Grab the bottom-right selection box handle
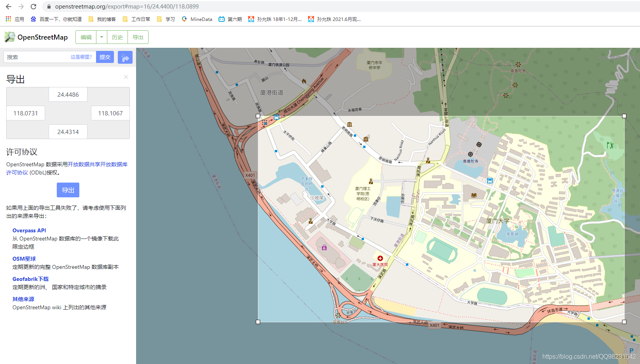640x364 pixels. click(x=624, y=322)
